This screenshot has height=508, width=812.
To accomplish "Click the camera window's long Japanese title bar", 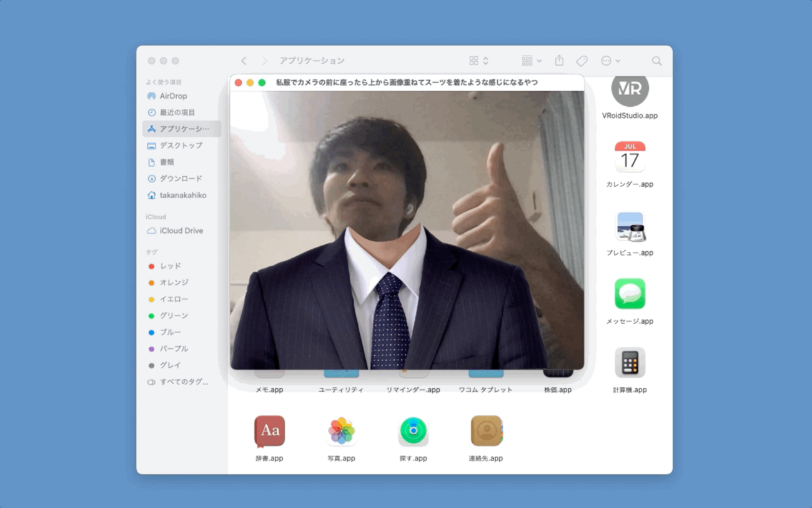I will tap(407, 82).
